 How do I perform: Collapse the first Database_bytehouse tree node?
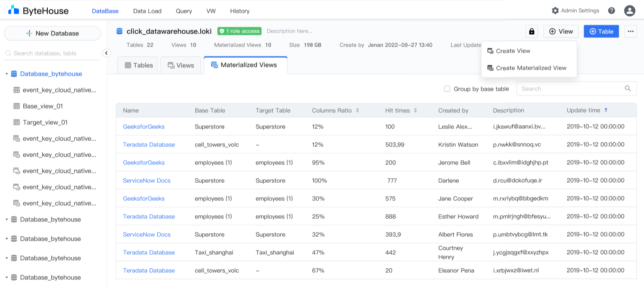pos(7,74)
